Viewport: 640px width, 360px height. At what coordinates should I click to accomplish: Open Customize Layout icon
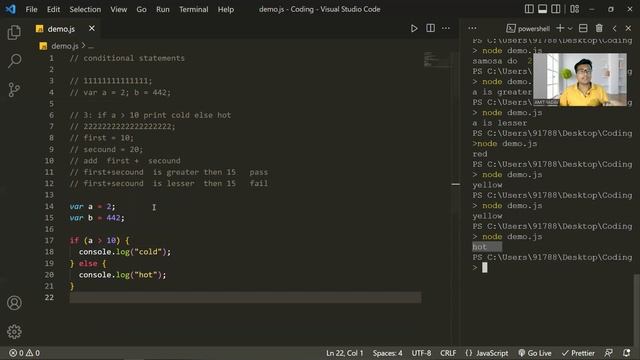(x=575, y=9)
